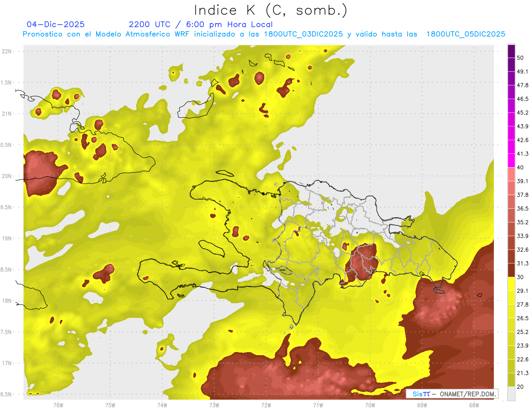Click the 35.2 color scale value
The height and width of the screenshot is (411, 532).
pyautogui.click(x=523, y=222)
